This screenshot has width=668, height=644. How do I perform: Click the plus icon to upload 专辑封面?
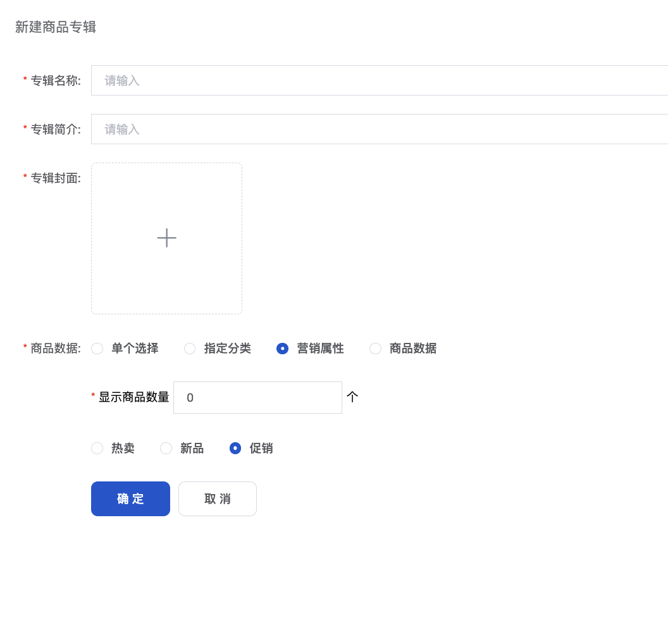pos(166,238)
